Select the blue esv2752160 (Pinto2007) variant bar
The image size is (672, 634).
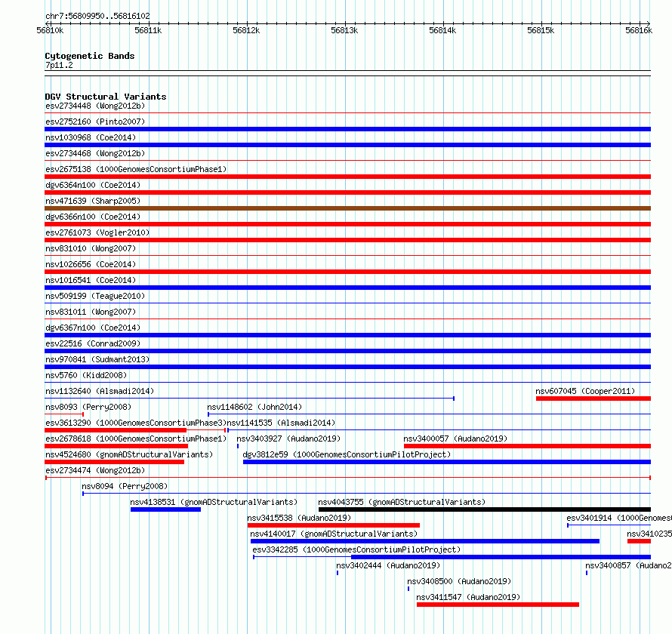347,129
